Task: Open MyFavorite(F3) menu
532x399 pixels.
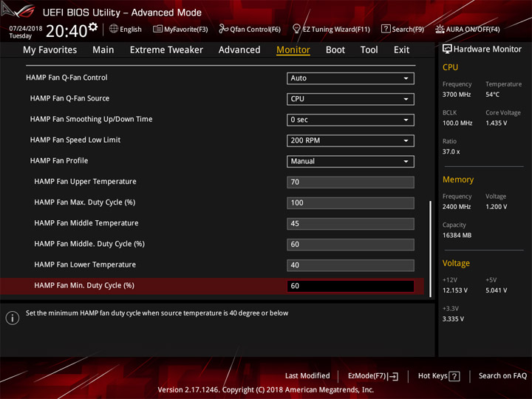Action: click(x=180, y=29)
